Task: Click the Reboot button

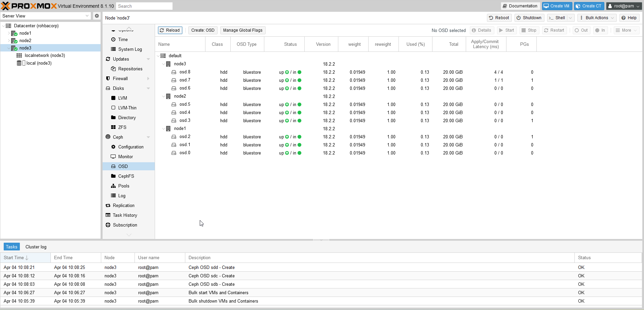Action: pos(499,18)
